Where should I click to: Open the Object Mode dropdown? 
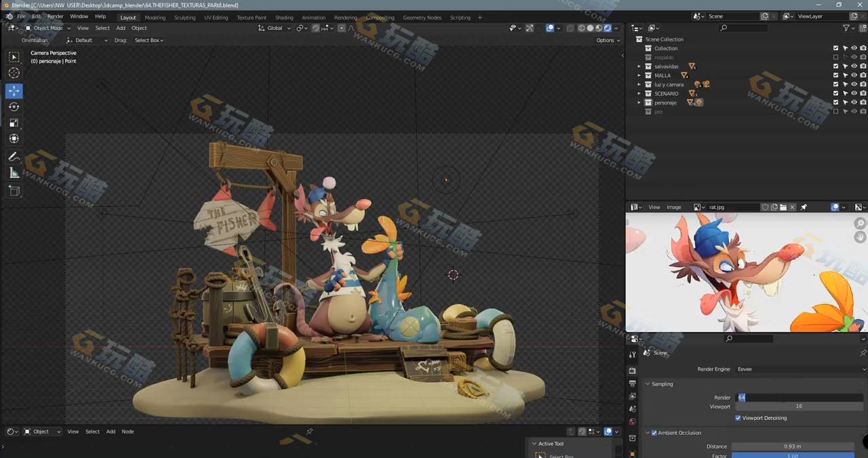(x=48, y=28)
